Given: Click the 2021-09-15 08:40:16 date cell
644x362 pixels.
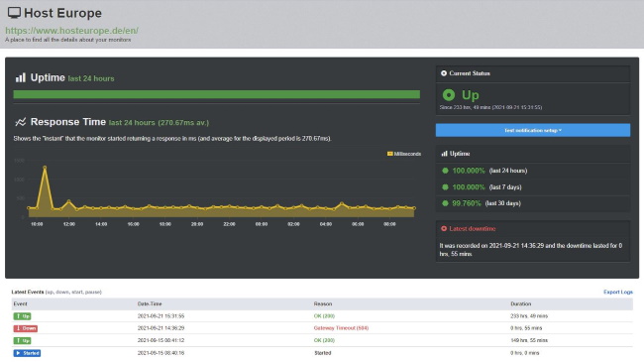Looking at the screenshot, I should pos(161,353).
